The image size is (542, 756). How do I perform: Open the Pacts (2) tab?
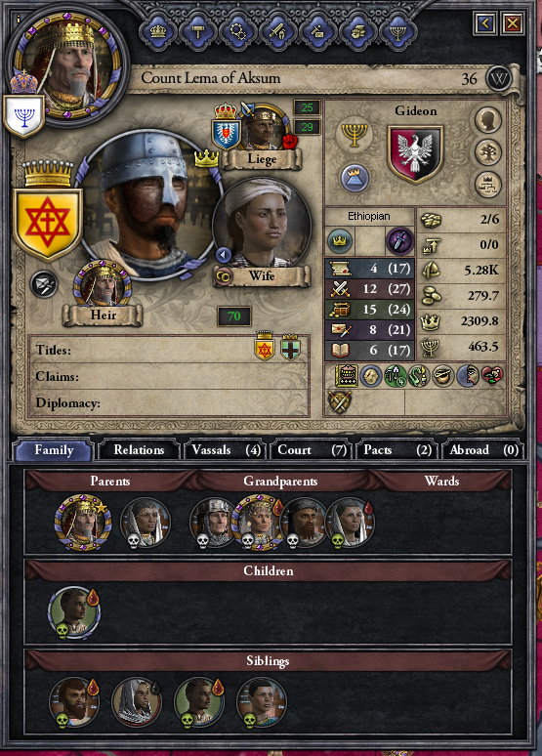tap(397, 450)
